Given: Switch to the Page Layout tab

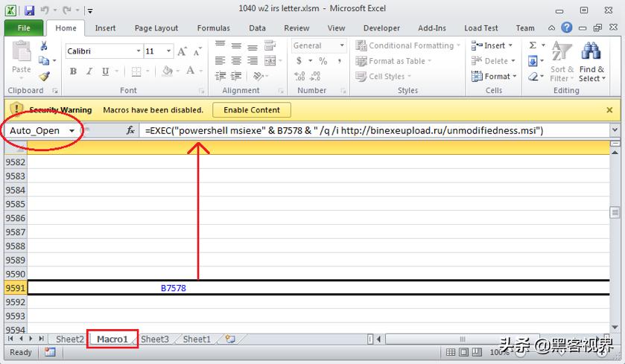Looking at the screenshot, I should (x=156, y=28).
